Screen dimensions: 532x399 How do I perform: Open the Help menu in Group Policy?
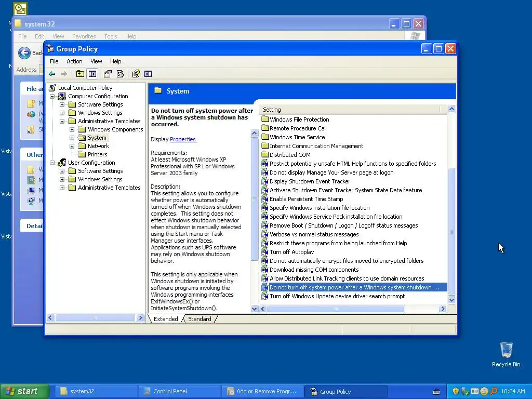[x=115, y=61]
